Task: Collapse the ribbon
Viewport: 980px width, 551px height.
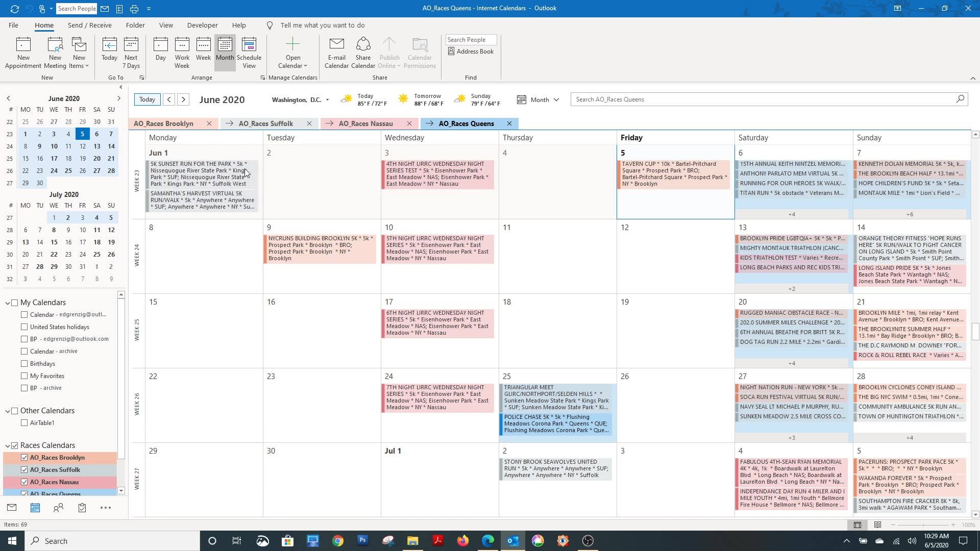Action: tap(973, 79)
